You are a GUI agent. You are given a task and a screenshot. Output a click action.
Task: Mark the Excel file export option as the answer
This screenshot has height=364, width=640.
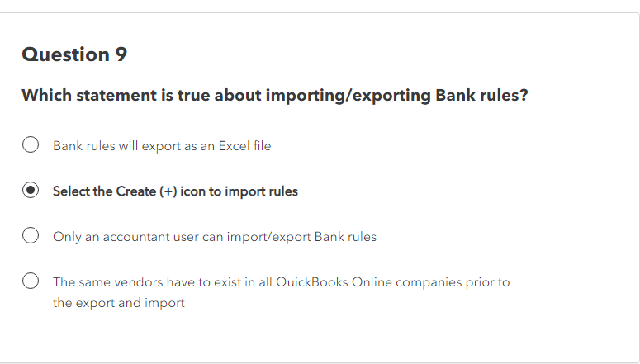click(x=31, y=145)
